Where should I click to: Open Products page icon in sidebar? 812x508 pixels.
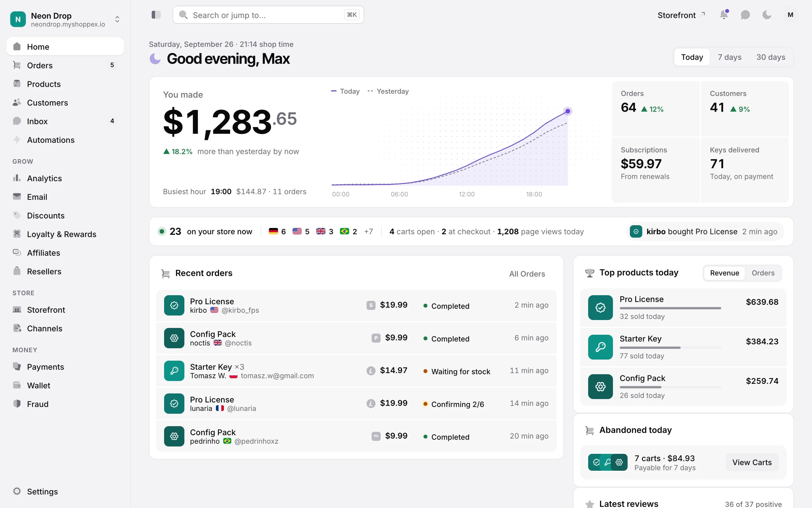[x=17, y=84]
